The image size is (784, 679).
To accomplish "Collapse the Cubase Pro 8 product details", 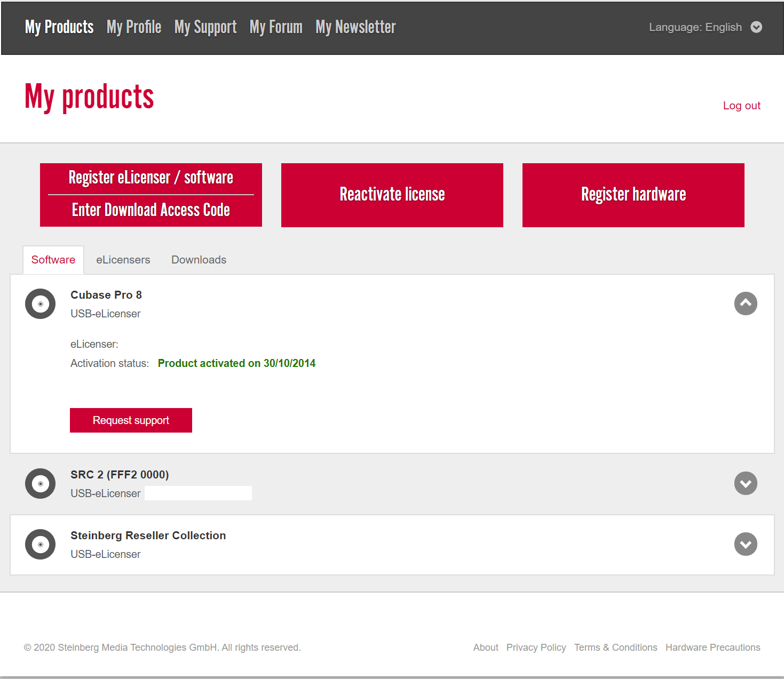I will (x=746, y=303).
